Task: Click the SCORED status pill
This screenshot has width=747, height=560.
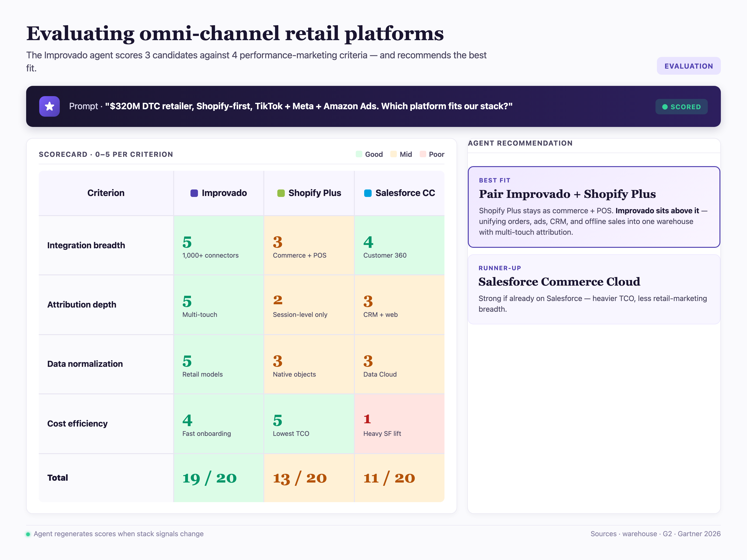Action: click(x=681, y=107)
